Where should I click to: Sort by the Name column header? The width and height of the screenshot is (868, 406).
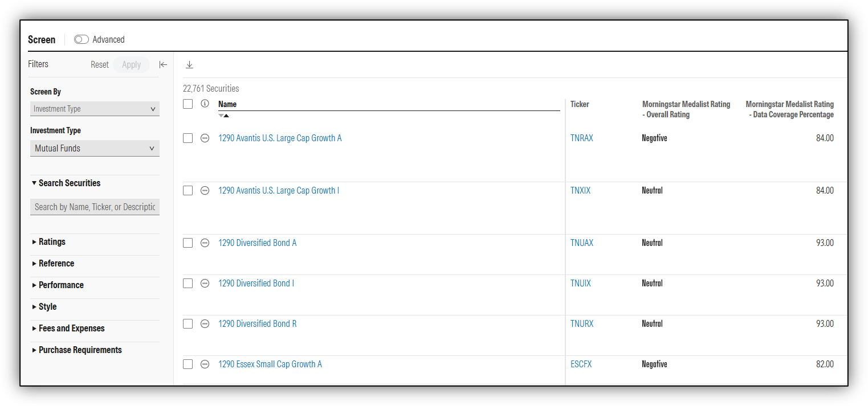(x=227, y=104)
